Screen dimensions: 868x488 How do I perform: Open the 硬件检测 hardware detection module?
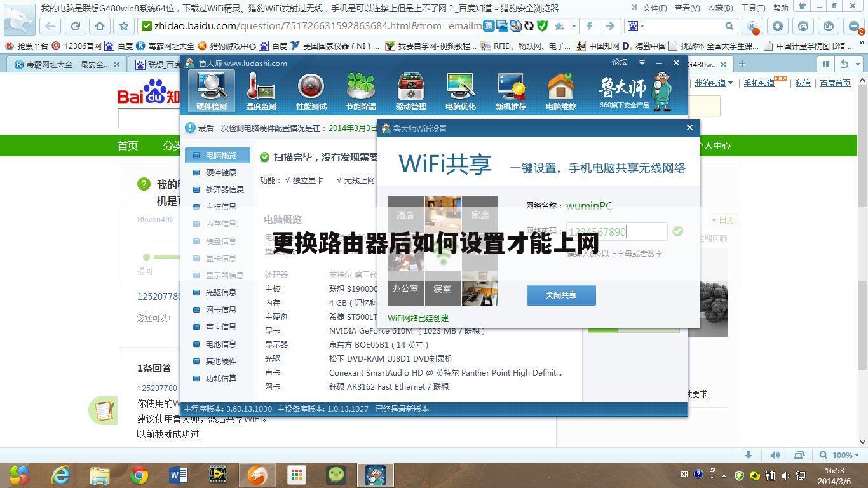[x=212, y=91]
